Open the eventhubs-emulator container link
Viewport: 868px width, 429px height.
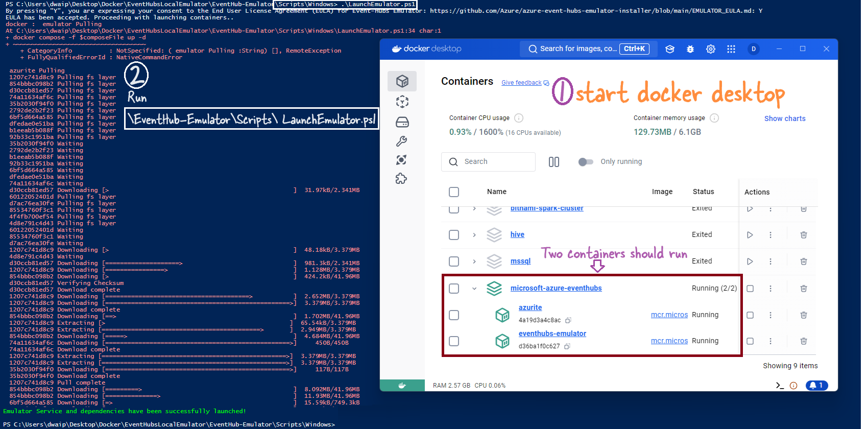[552, 333]
